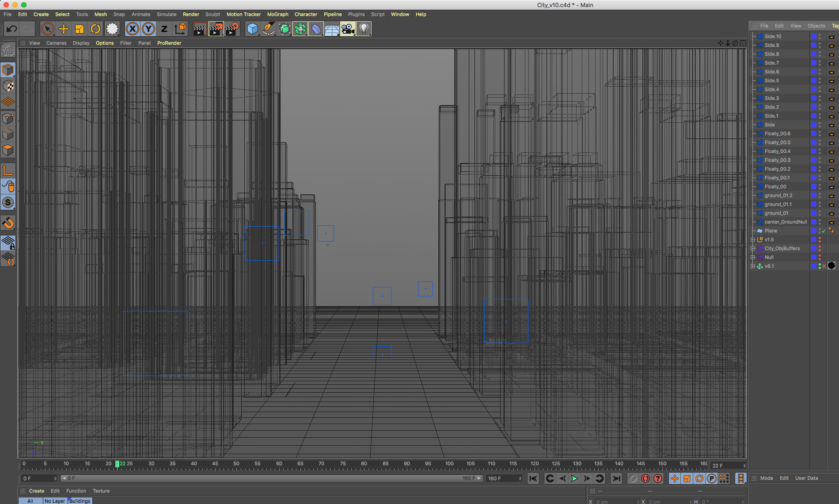Switch to Texture mode checker cube
839x504 pixels.
tap(8, 86)
